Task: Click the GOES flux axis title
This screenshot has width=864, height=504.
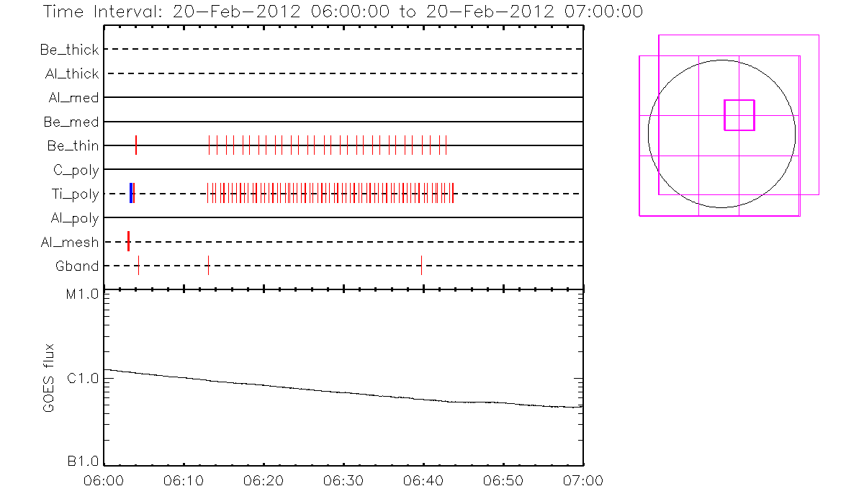Action: [x=49, y=377]
